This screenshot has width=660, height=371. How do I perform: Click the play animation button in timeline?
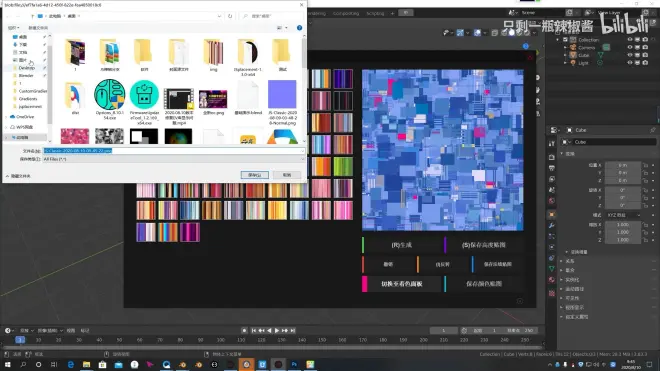277,331
